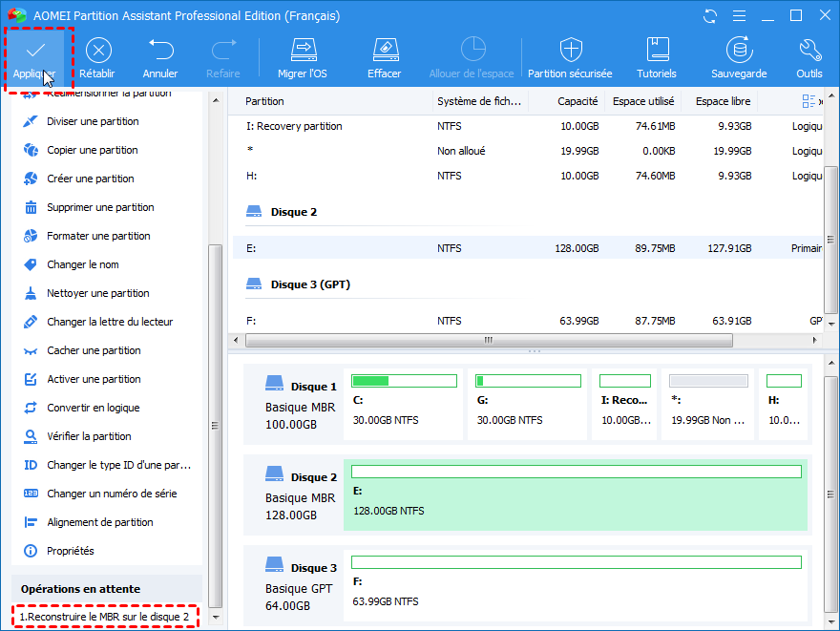Open the Migrer l'OS wizard
This screenshot has height=631, width=840.
[x=303, y=57]
